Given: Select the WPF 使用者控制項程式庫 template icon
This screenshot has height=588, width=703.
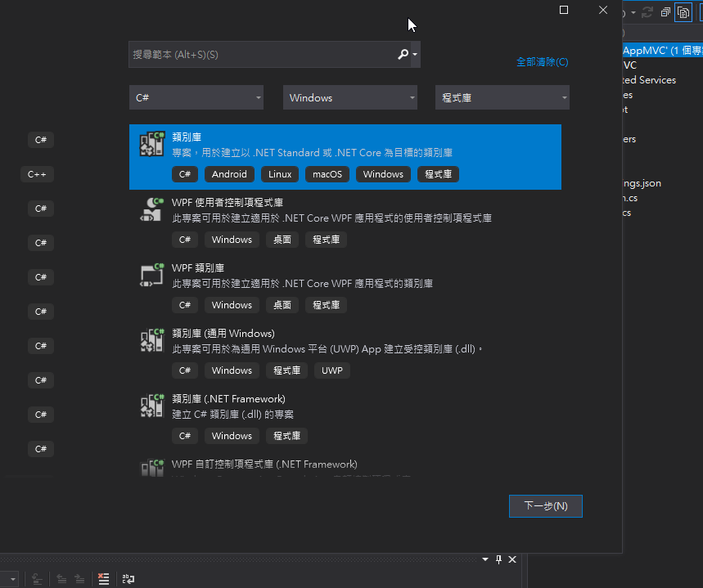Looking at the screenshot, I should click(152, 209).
